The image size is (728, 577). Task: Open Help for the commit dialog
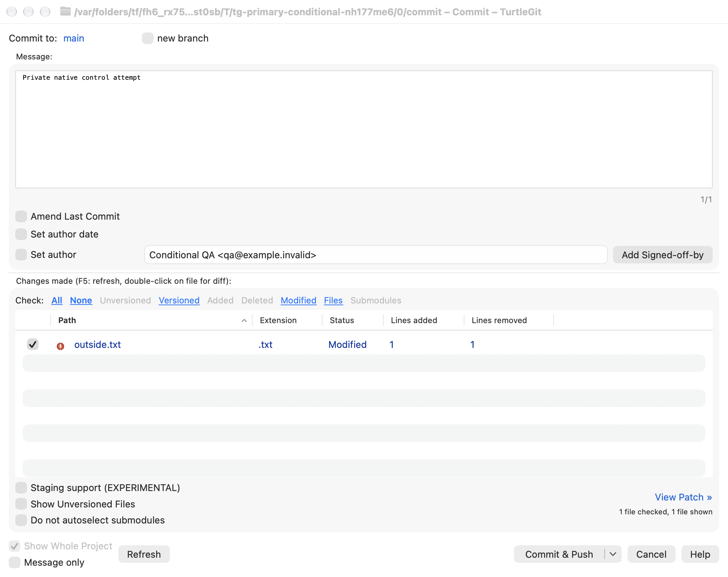pos(700,554)
